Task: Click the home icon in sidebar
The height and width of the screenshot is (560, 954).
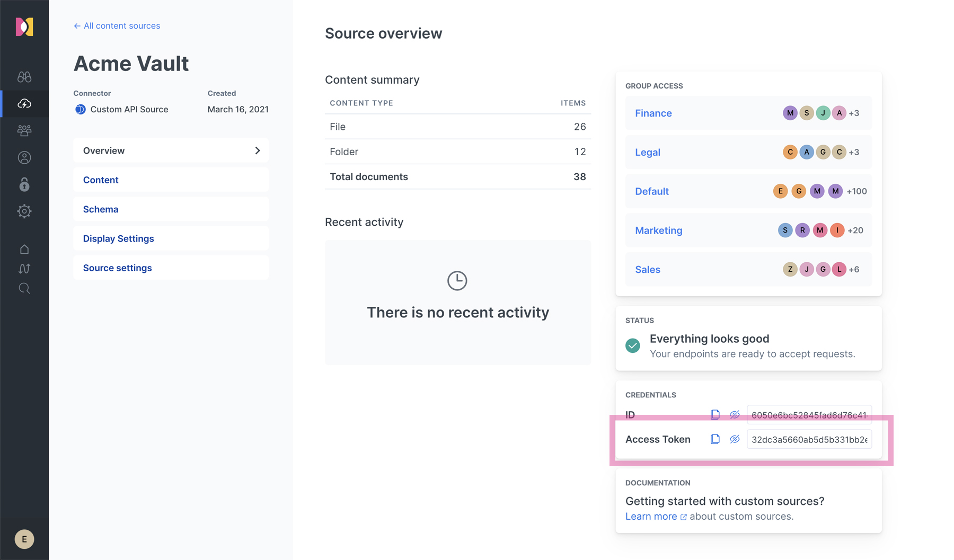Action: click(24, 249)
